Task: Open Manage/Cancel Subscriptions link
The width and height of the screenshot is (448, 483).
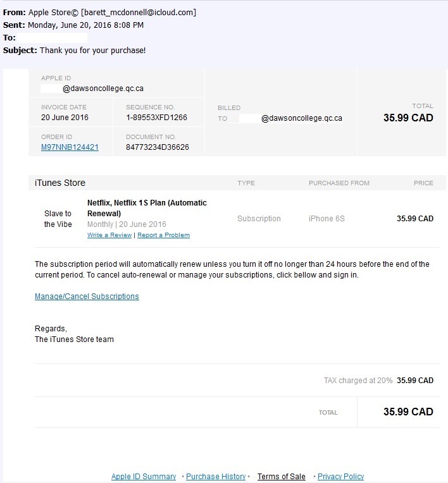Action: 87,297
